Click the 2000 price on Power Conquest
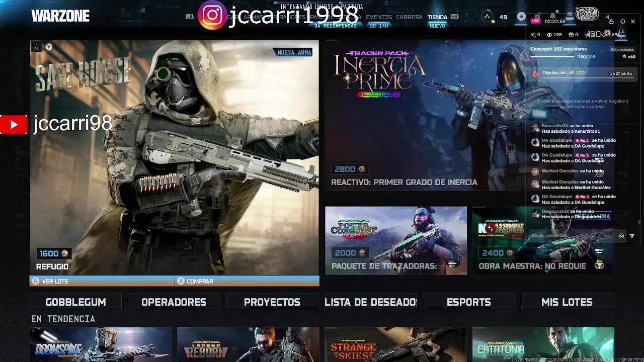Viewport: 644px width, 362px height. [x=349, y=253]
